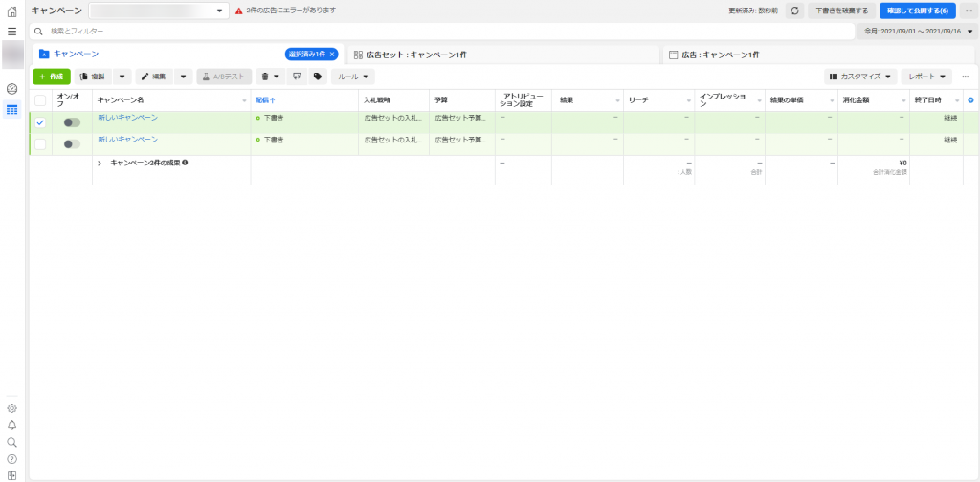Click the 検索とフィルター search field

point(441,31)
